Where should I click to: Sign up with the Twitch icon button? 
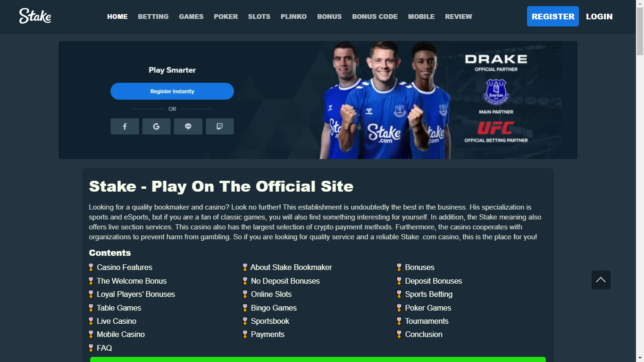(219, 126)
